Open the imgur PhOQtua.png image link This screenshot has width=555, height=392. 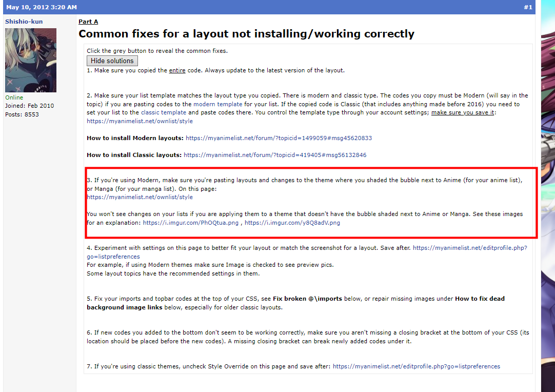click(191, 223)
